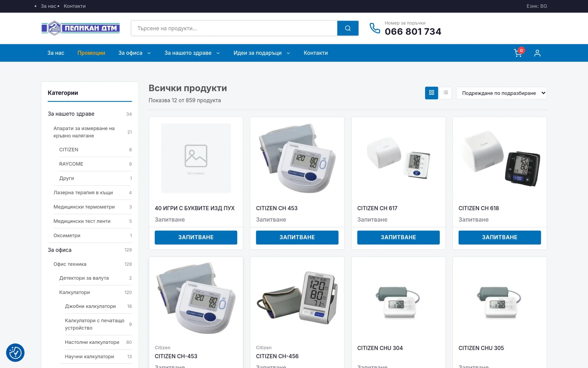Expand the Идеи за подаръци menu
588x368 pixels.
pyautogui.click(x=262, y=53)
